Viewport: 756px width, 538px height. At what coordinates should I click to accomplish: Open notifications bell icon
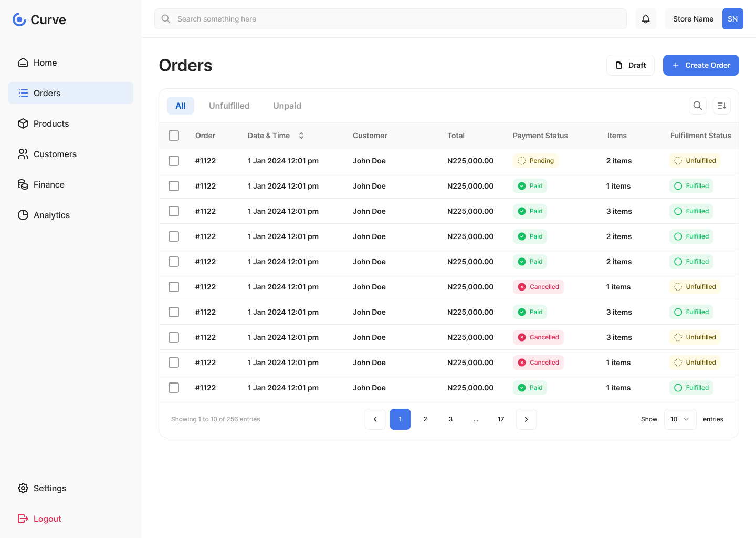pyautogui.click(x=646, y=19)
